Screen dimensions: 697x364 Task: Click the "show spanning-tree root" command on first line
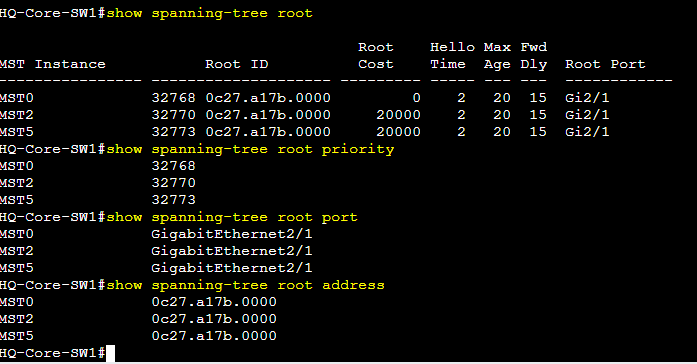point(210,13)
